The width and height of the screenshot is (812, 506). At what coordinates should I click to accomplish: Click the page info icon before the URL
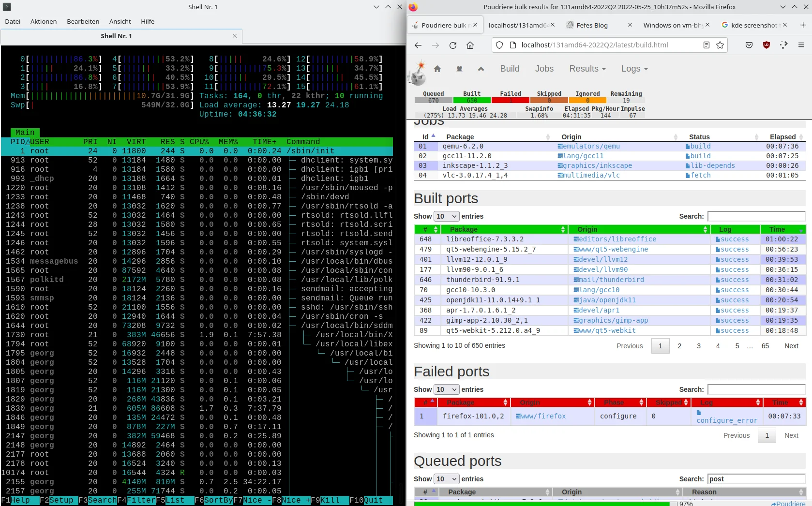point(513,45)
